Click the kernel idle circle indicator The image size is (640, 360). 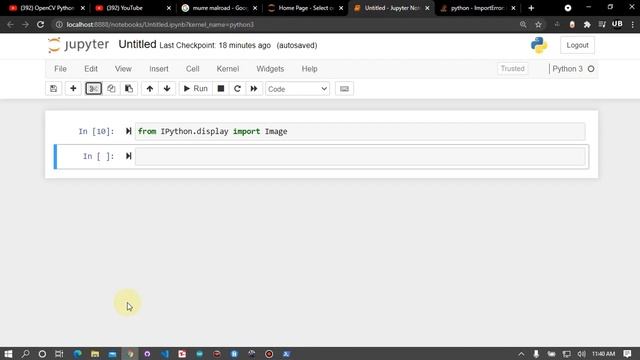point(591,69)
